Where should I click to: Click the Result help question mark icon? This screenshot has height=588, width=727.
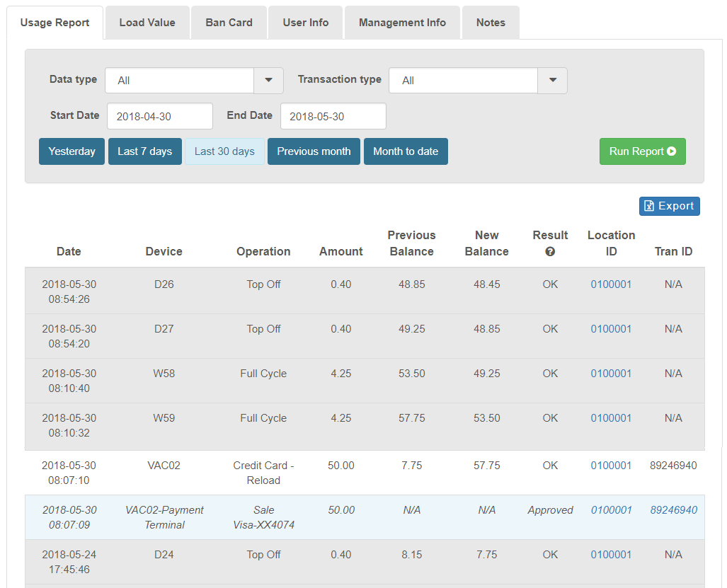point(550,252)
